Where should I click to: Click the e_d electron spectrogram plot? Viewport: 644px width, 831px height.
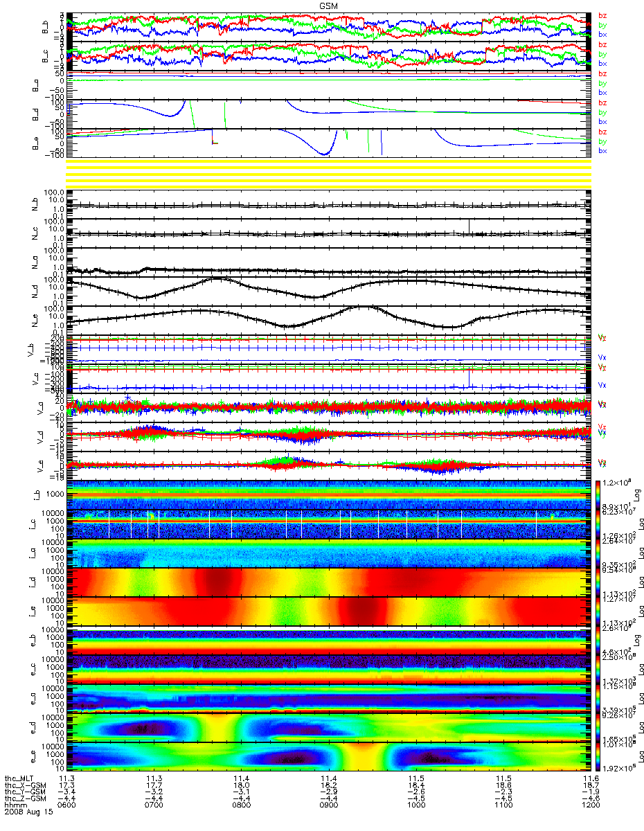(x=328, y=728)
